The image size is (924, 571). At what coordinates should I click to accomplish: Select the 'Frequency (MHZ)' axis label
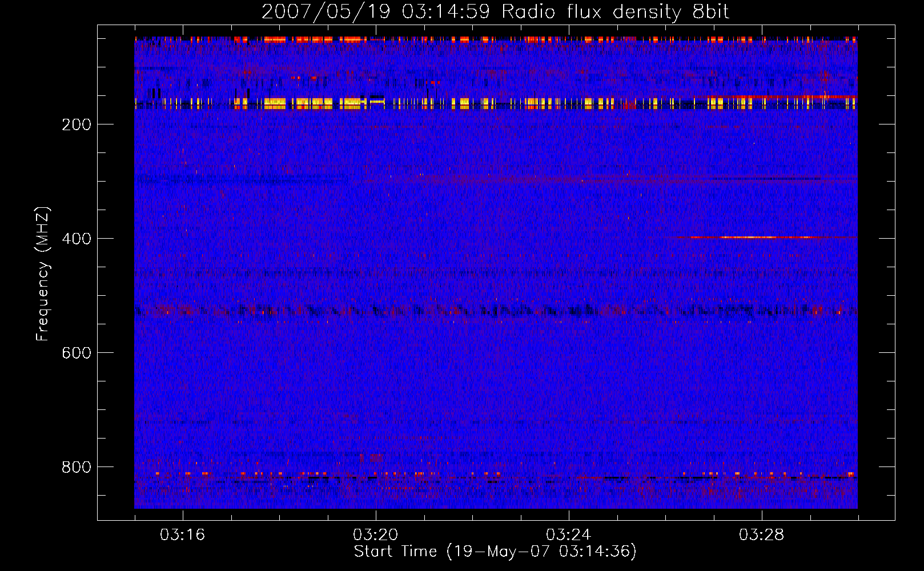point(43,274)
